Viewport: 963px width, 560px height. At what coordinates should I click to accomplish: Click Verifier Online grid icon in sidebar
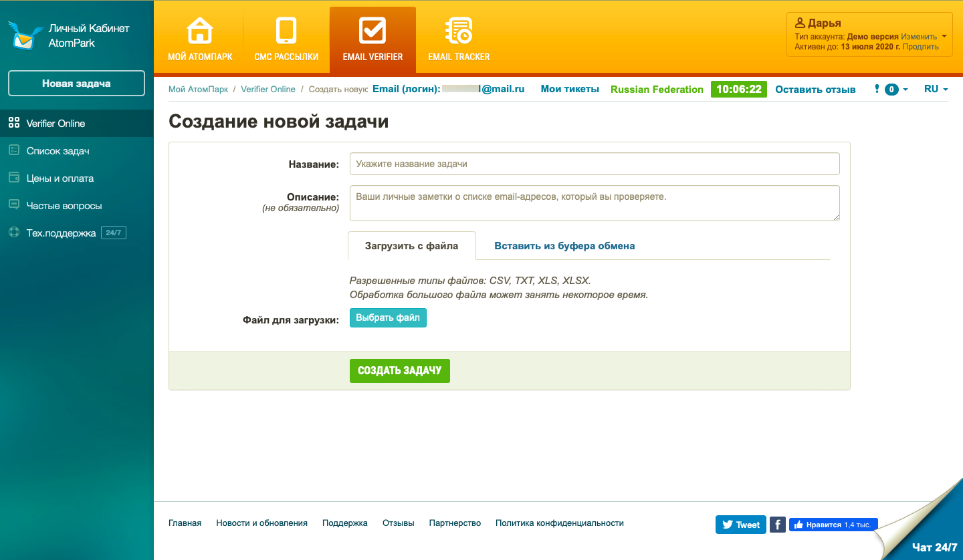[14, 123]
